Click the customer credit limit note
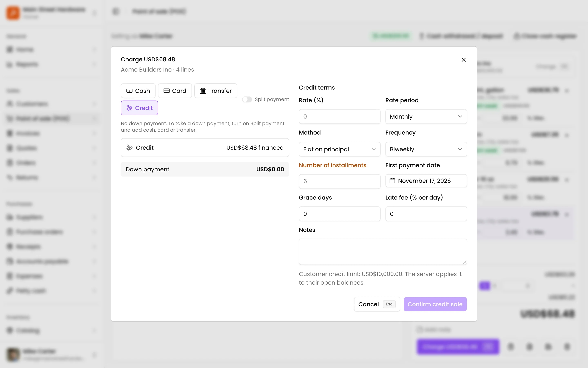Screen dimensions: 588x368 click(380, 278)
